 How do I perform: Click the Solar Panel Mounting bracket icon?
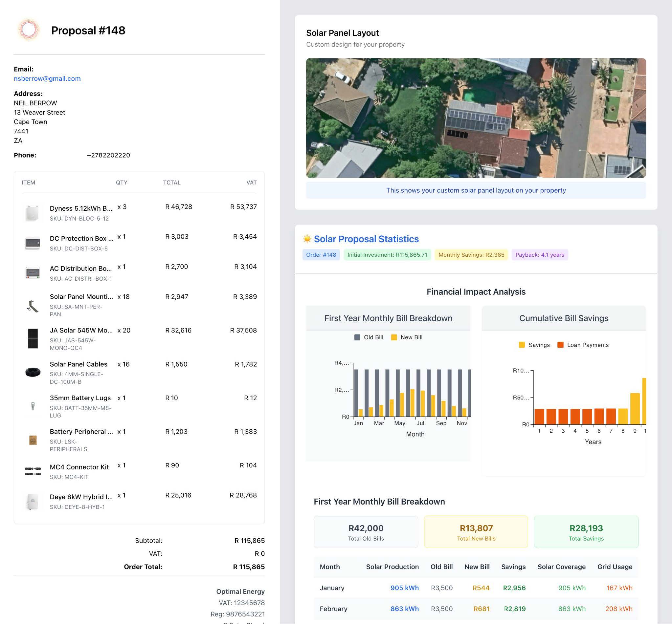point(33,306)
